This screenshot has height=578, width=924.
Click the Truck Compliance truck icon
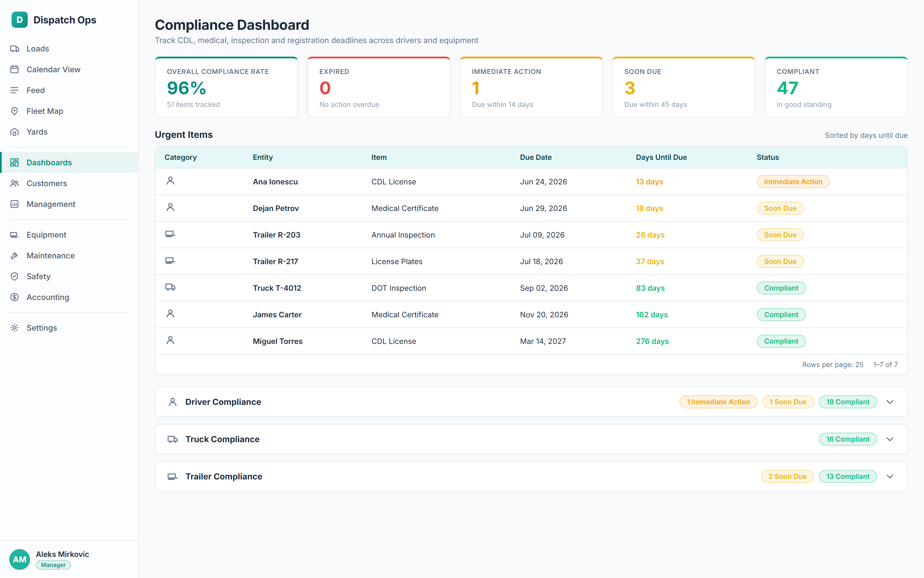(173, 439)
